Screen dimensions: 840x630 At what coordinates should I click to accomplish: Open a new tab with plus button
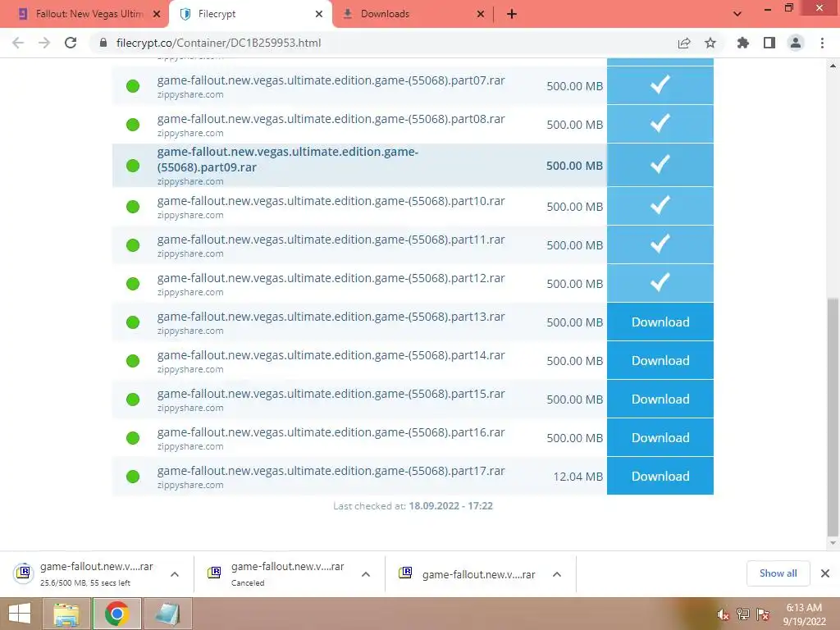pos(512,14)
